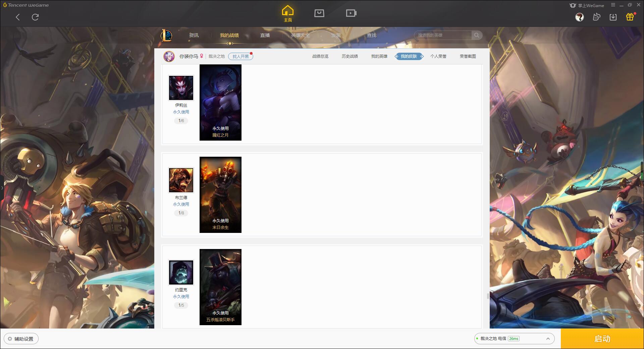Click the 布兰德 champion portrait
Image resolution: width=644 pixels, height=349 pixels.
181,180
